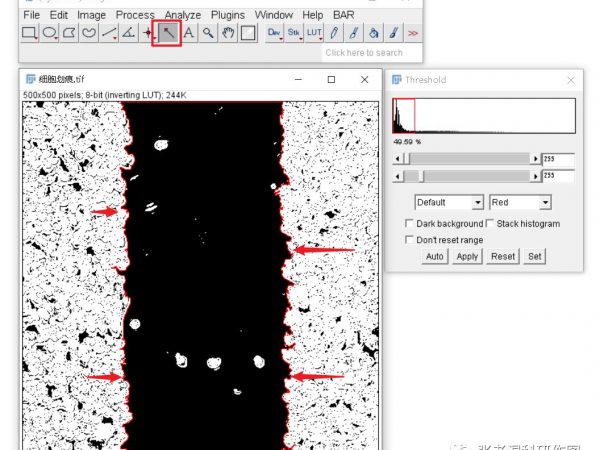Viewport: 600px width, 450px height.
Task: Select the last brush tool in toolbar
Action: point(393,33)
